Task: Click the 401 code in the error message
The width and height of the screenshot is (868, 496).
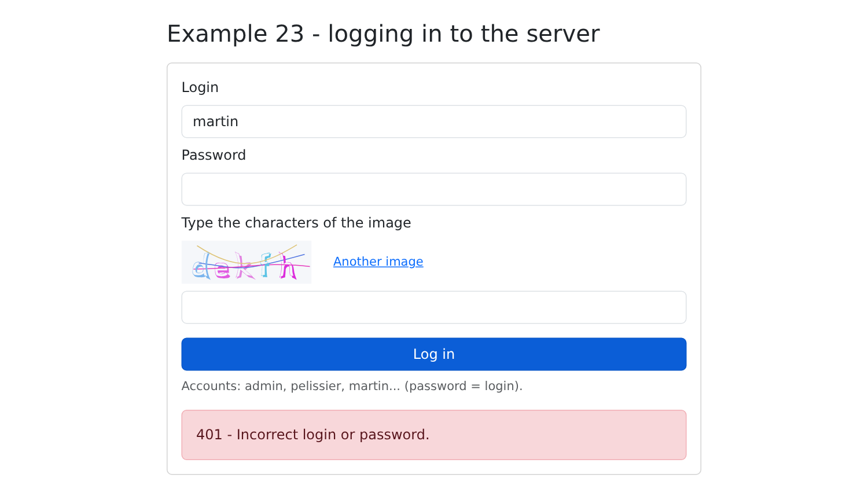Action: (x=209, y=435)
